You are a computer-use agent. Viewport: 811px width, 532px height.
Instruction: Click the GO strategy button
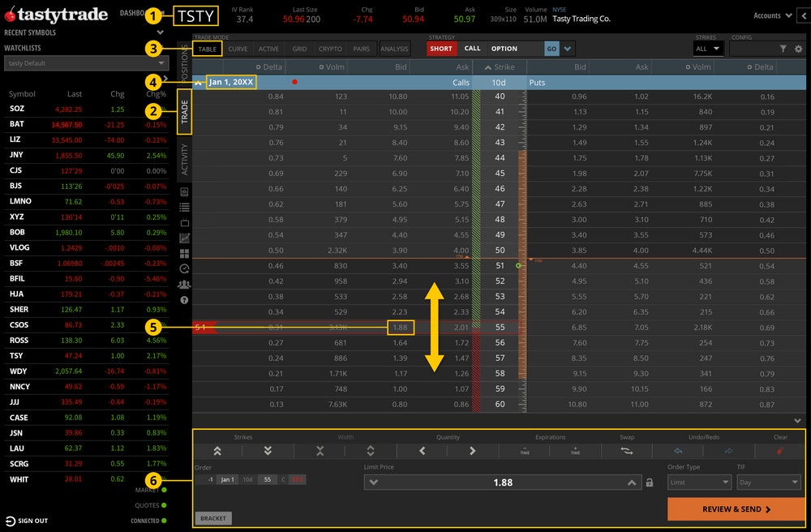point(551,49)
